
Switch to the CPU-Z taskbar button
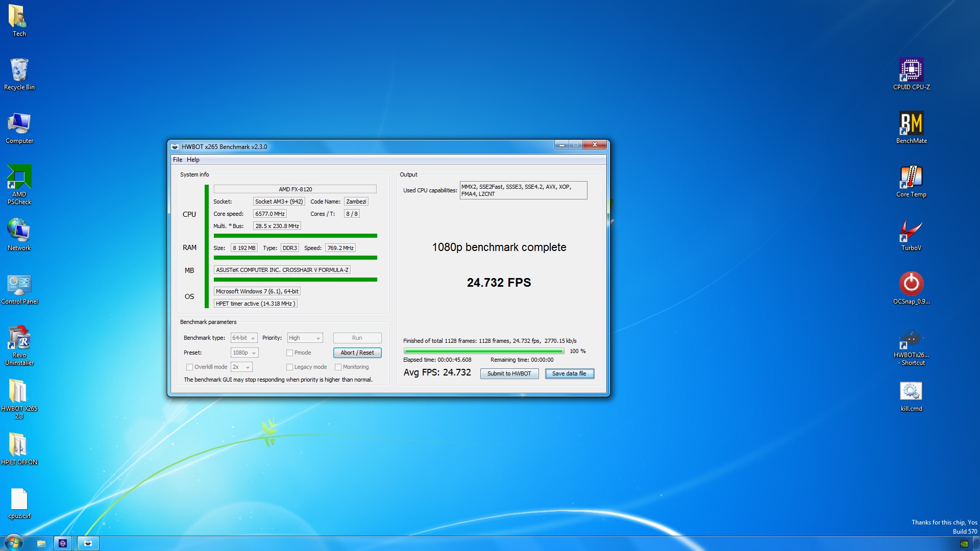63,543
